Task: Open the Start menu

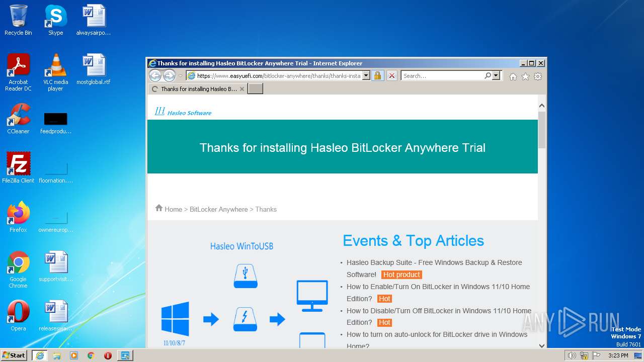Action: click(14, 355)
